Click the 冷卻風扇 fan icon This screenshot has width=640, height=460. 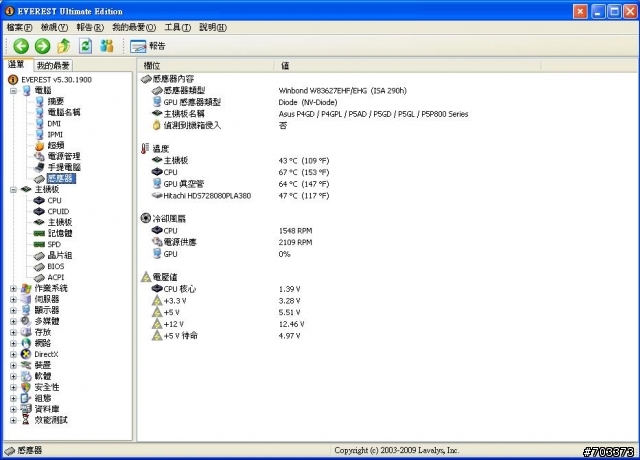[x=146, y=218]
